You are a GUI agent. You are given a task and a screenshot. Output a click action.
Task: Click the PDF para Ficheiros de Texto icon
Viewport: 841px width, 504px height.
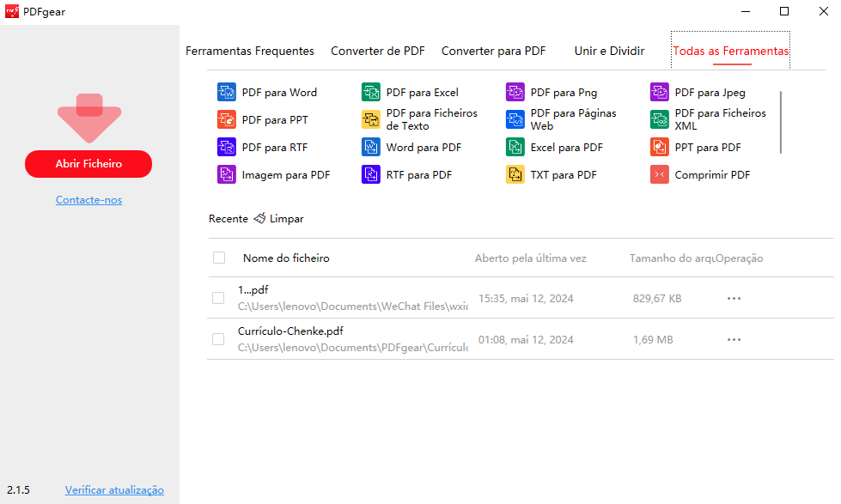click(x=370, y=119)
